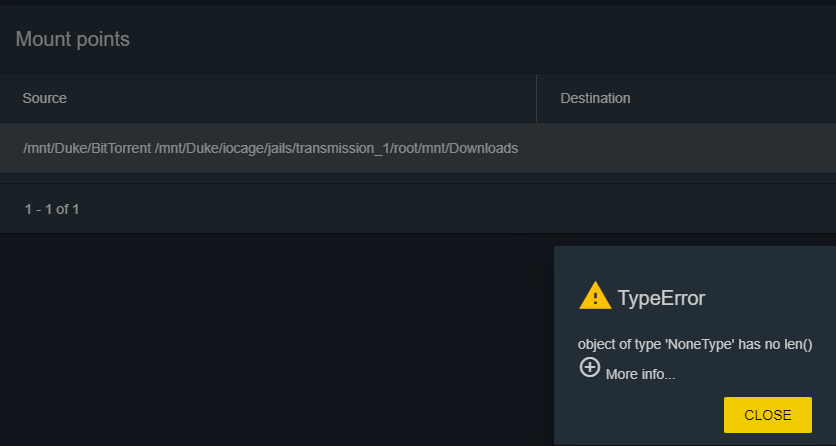This screenshot has height=446, width=836.
Task: Close the TypeError dialog with CLOSE
Action: tap(768, 415)
